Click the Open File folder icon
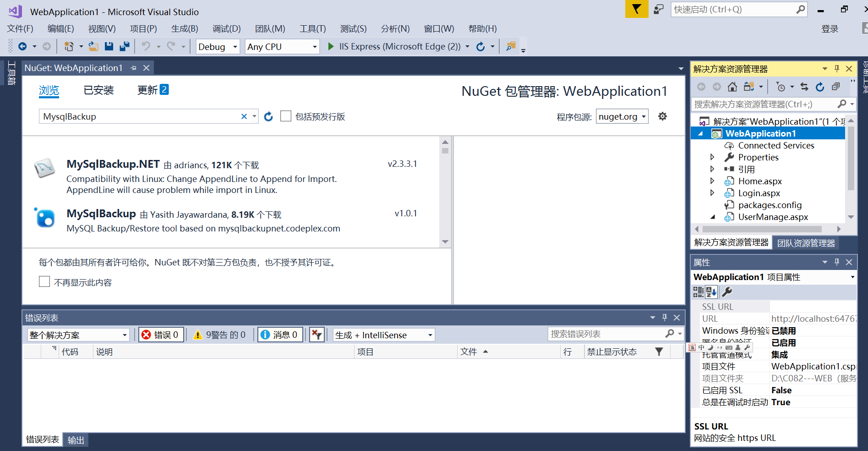 coord(93,46)
